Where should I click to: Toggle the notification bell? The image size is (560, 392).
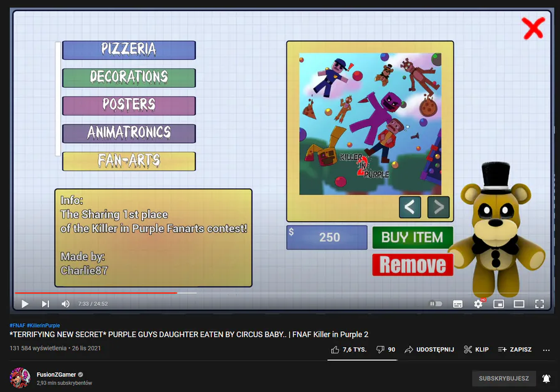point(546,378)
